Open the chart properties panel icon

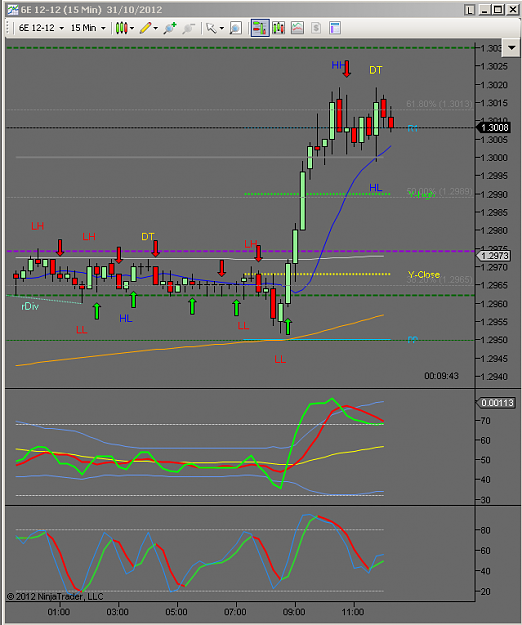coord(335,28)
